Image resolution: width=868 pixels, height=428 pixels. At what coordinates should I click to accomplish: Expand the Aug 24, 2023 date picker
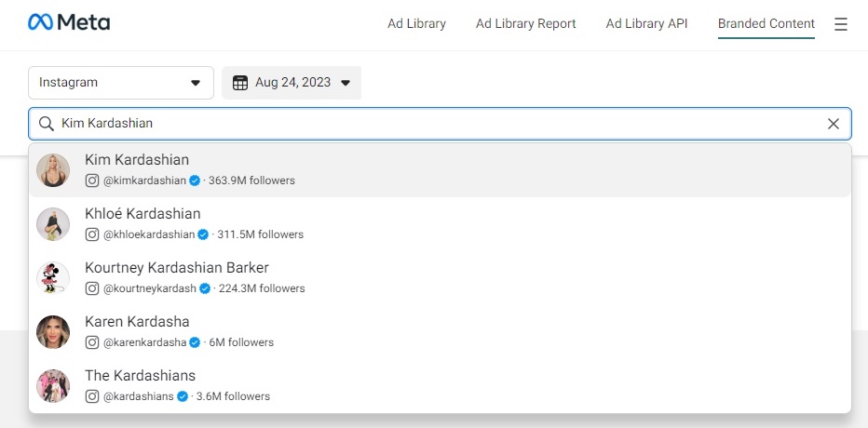[292, 83]
